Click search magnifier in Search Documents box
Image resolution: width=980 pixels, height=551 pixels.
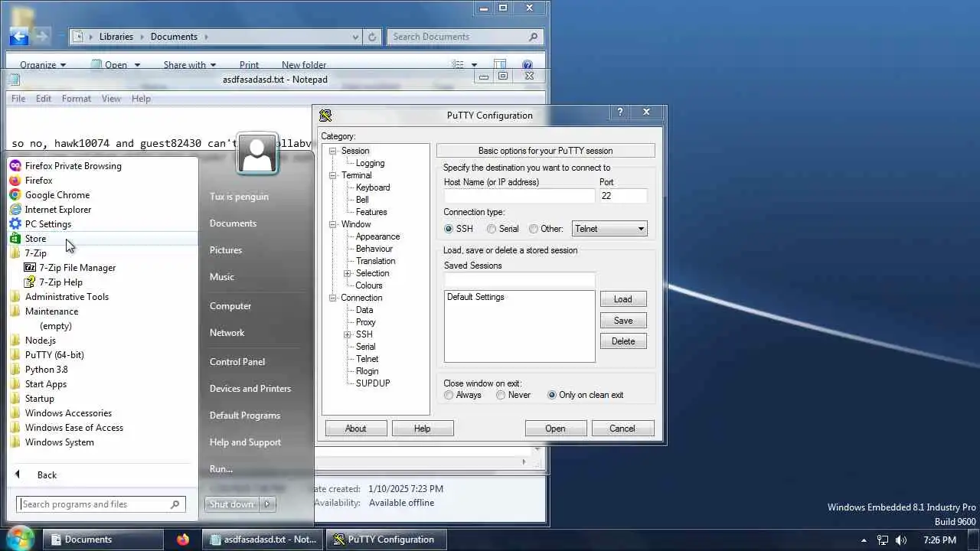pyautogui.click(x=534, y=37)
